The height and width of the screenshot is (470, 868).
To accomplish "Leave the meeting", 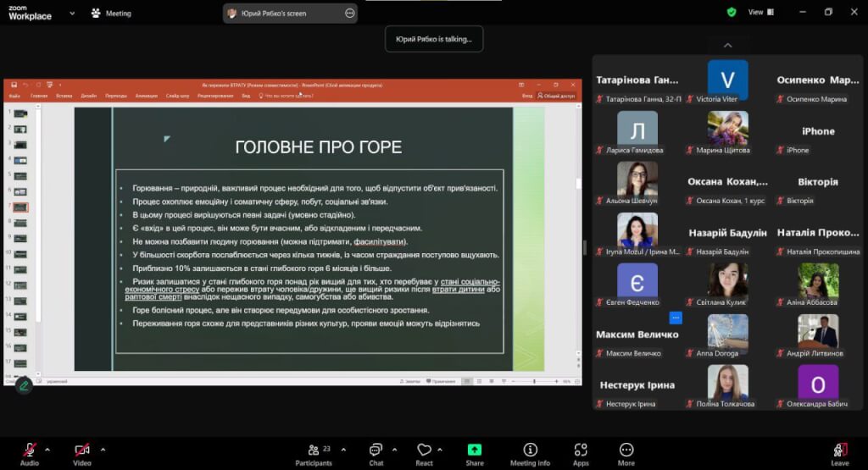I will tap(839, 453).
